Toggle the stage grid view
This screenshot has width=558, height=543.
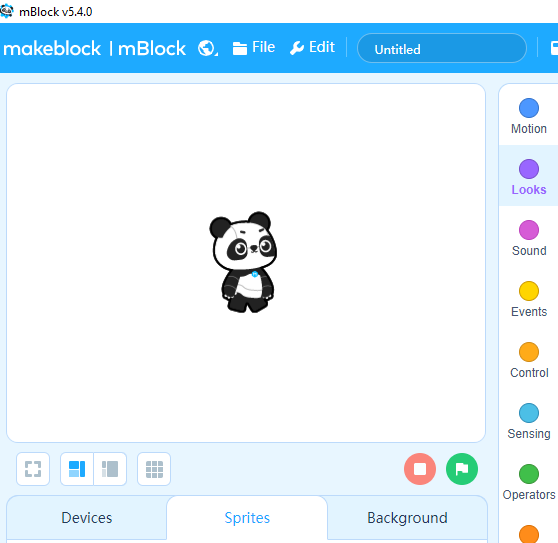pos(154,469)
